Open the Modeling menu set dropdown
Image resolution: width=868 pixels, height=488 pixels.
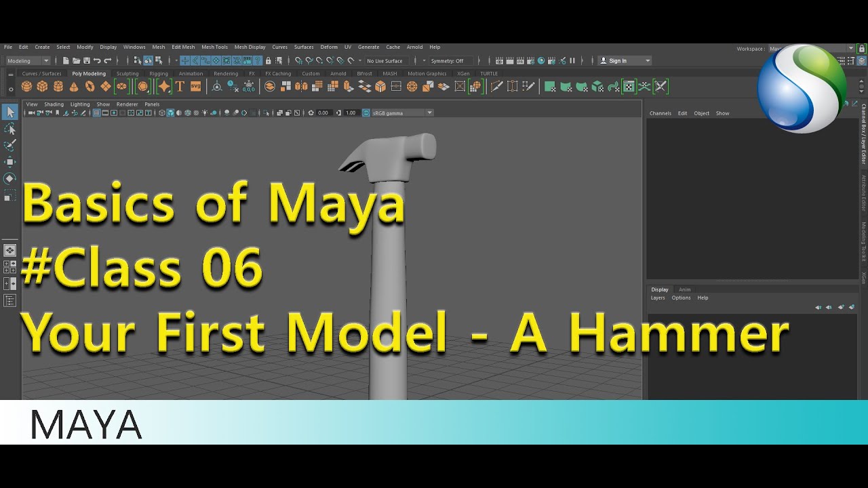click(x=27, y=60)
